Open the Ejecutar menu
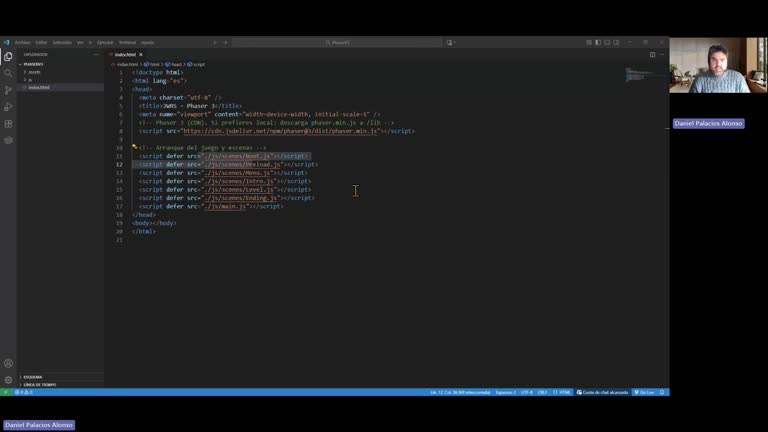The image size is (768, 432). 105,43
